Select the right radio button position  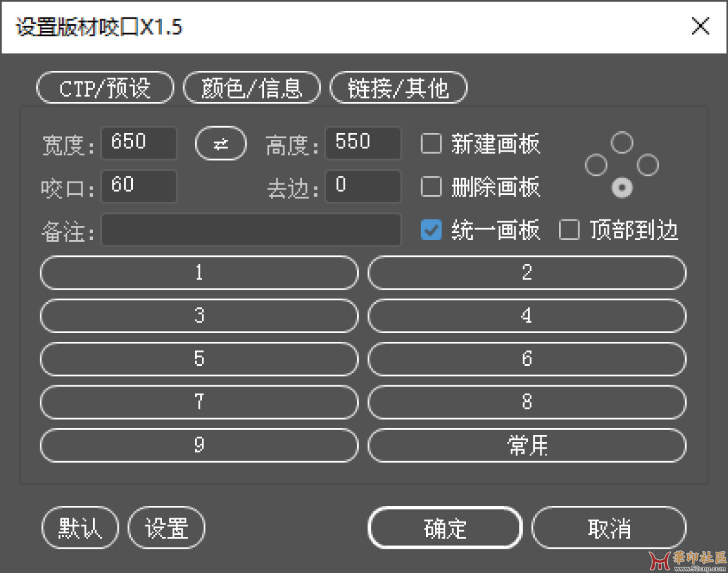[x=648, y=165]
